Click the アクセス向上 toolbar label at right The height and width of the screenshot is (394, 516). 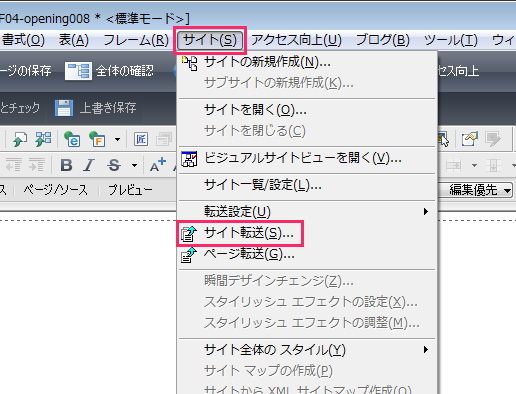point(458,71)
